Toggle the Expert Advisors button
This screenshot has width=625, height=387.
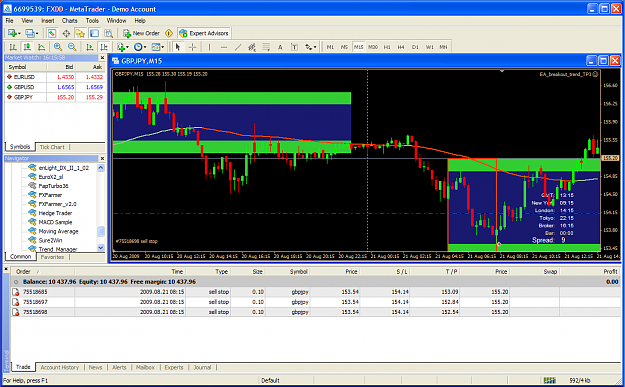pos(204,33)
